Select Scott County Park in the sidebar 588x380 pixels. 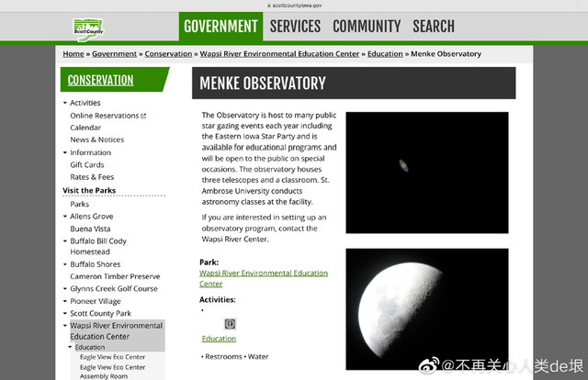[x=100, y=313]
